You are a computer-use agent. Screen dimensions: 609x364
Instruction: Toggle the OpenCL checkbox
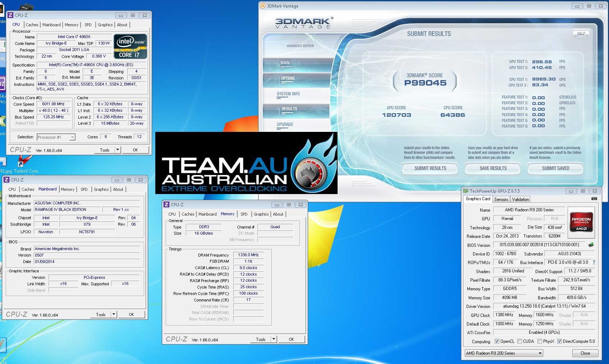click(x=497, y=341)
